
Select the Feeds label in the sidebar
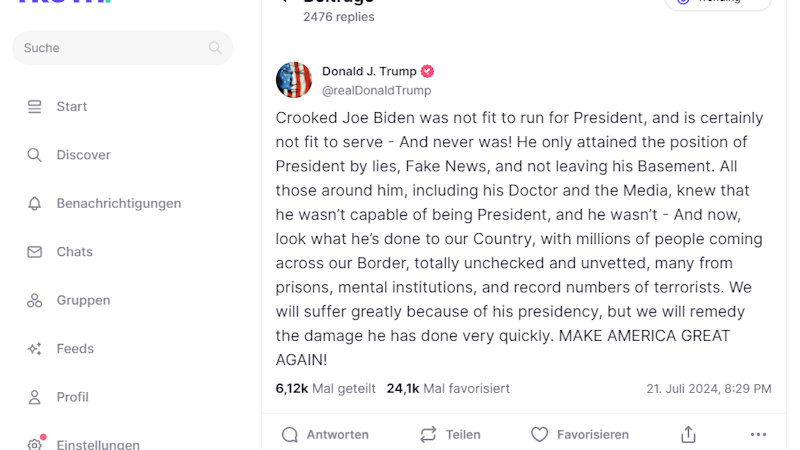[75, 349]
